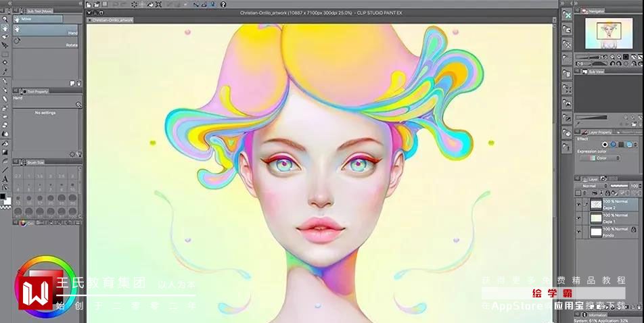The height and width of the screenshot is (323, 644).
Task: Select the Pencil tool
Action: 5,89
